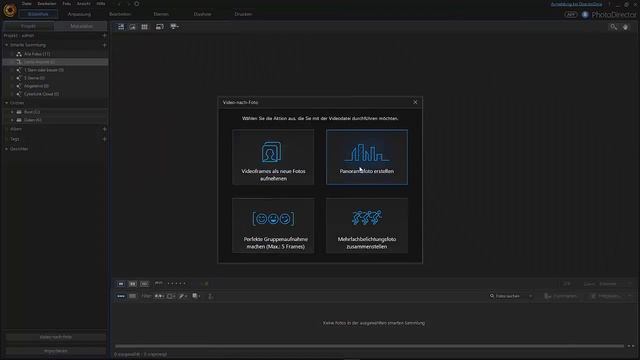Switch to viewer-only mode icon

133,27
